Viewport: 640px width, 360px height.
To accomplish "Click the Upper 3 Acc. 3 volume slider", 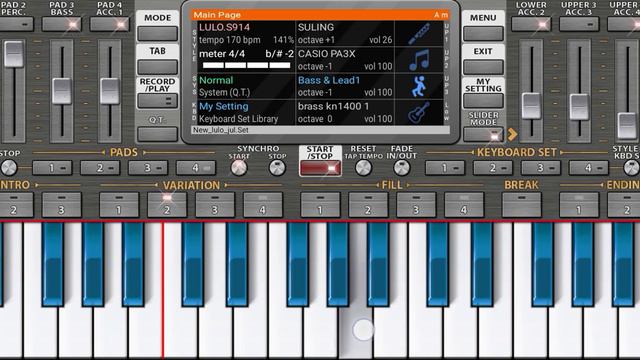I will (x=579, y=106).
